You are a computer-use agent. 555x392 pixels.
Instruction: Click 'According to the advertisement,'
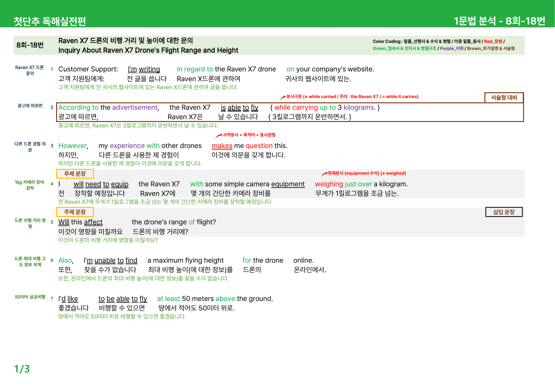tap(109, 107)
